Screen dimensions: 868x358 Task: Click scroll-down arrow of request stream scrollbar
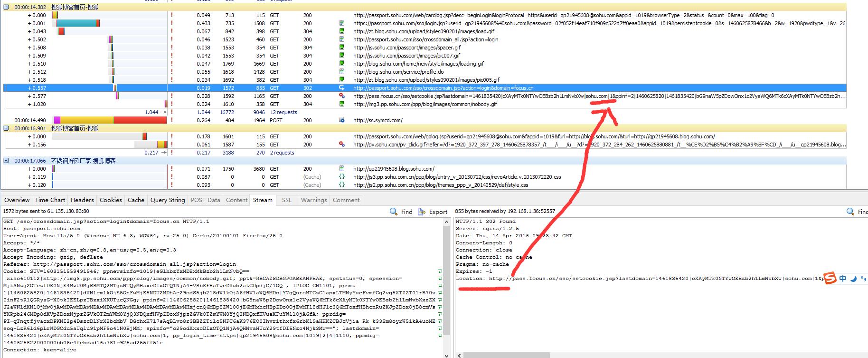point(446,355)
